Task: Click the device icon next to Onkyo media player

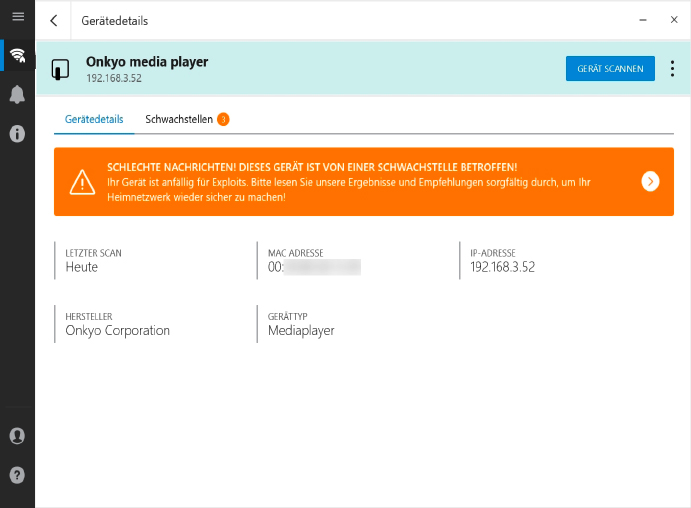Action: [x=61, y=69]
